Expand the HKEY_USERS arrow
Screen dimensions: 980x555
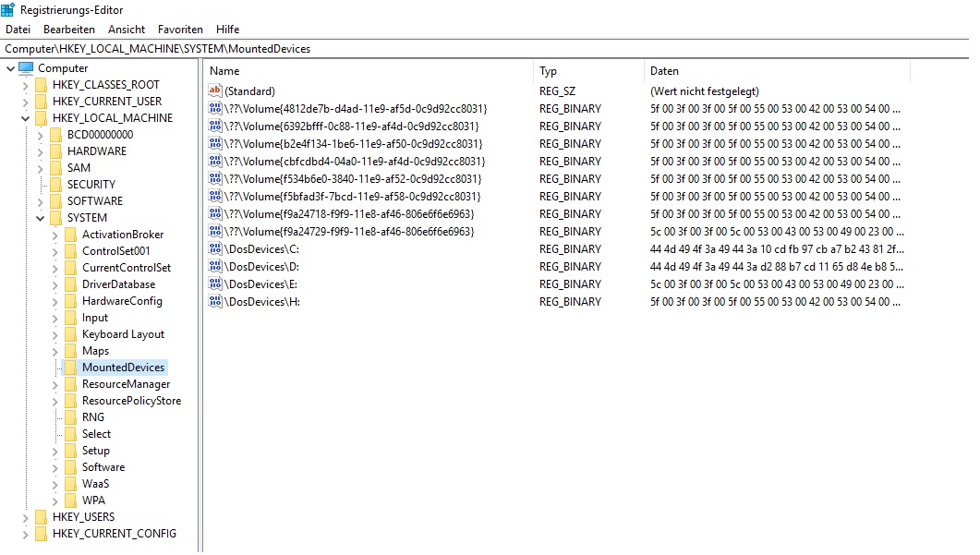(x=25, y=517)
